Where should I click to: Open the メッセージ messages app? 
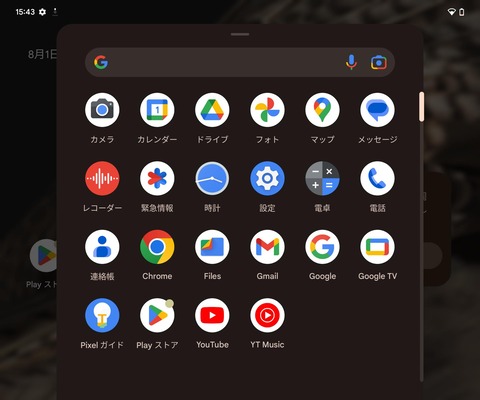coord(377,110)
